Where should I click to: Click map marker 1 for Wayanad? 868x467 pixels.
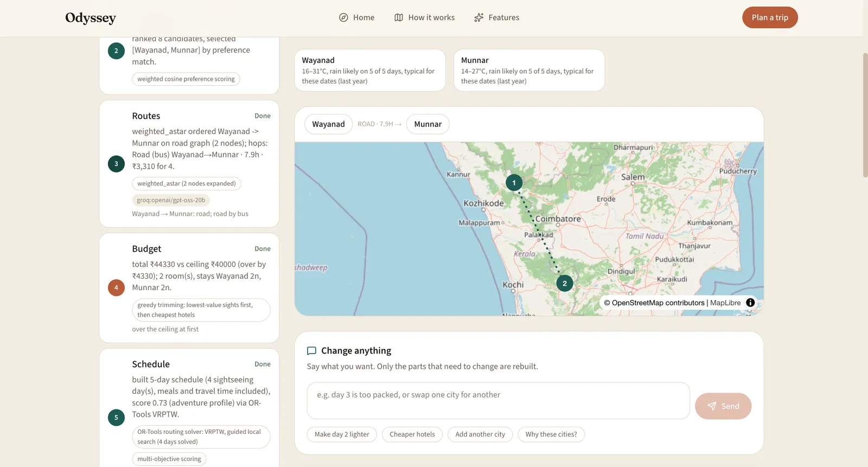coord(514,183)
